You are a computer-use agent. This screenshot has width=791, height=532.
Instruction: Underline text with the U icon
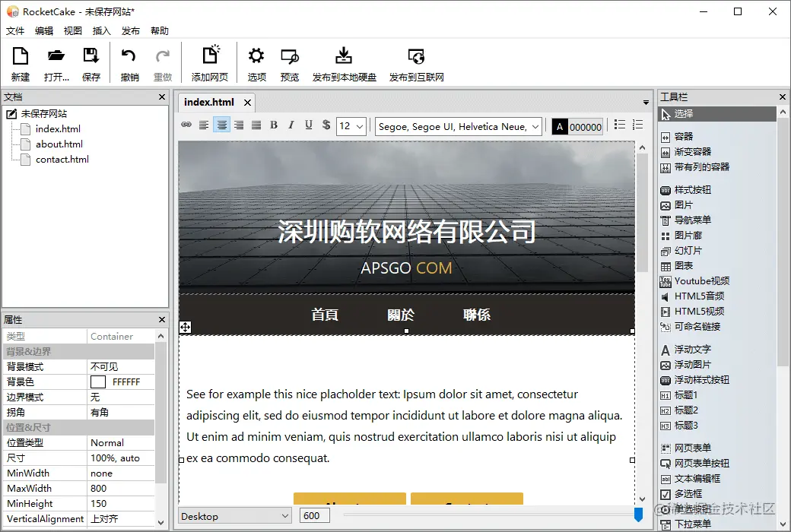[309, 125]
